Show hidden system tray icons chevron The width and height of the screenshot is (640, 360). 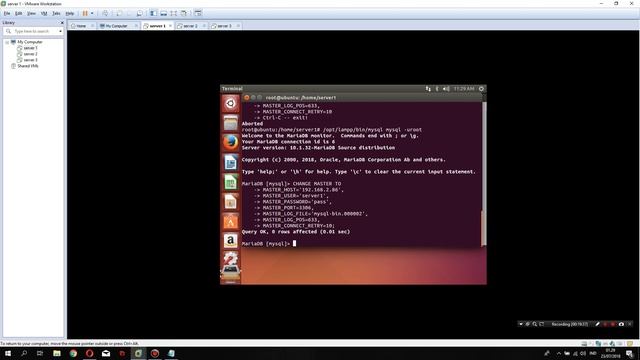point(559,353)
